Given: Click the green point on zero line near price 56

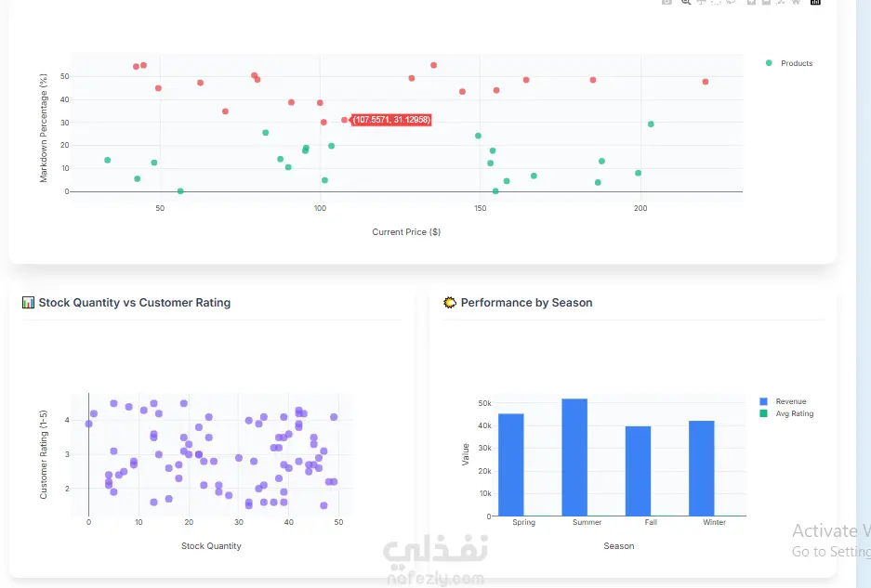Looking at the screenshot, I should tap(180, 191).
